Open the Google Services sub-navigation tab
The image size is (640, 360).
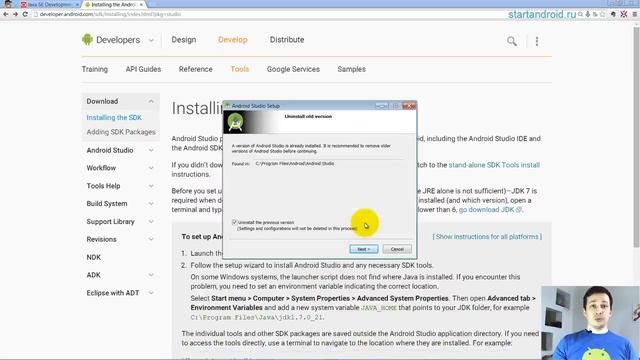click(x=293, y=69)
